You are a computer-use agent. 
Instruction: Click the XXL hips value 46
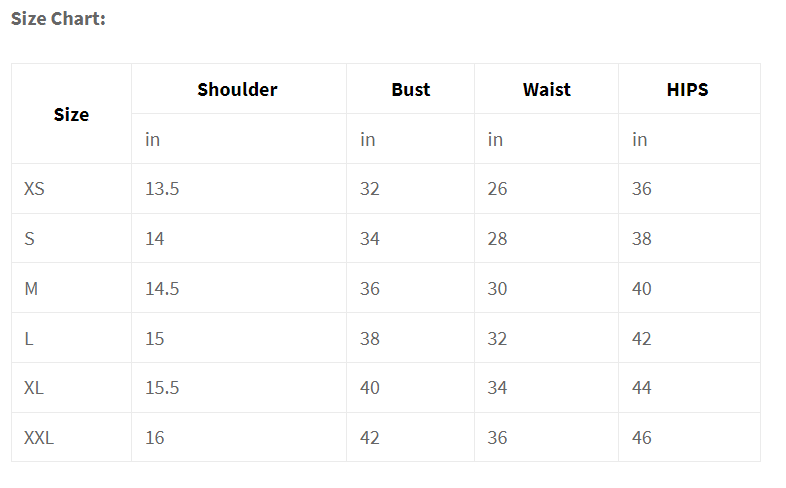642,437
